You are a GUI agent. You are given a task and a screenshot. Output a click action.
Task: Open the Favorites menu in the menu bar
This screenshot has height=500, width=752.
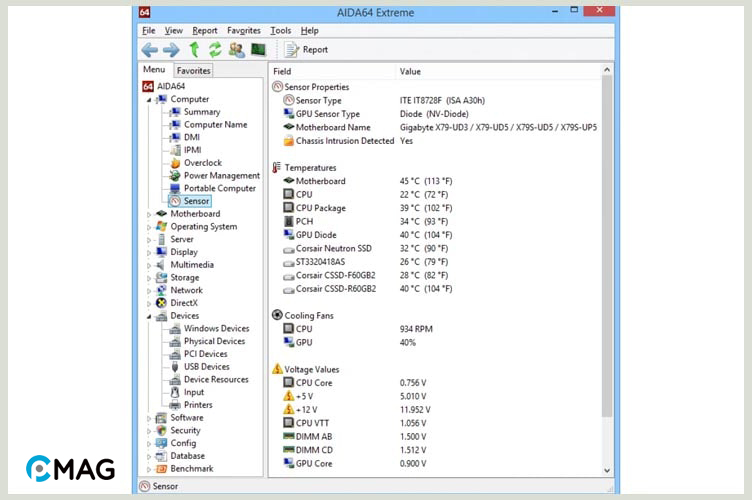(x=244, y=31)
